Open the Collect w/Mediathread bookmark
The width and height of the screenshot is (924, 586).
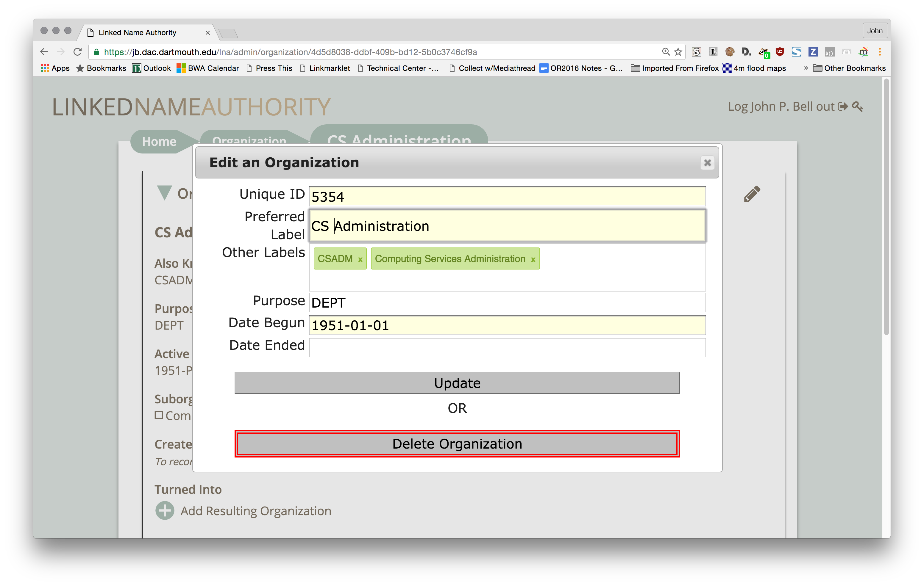tap(492, 68)
